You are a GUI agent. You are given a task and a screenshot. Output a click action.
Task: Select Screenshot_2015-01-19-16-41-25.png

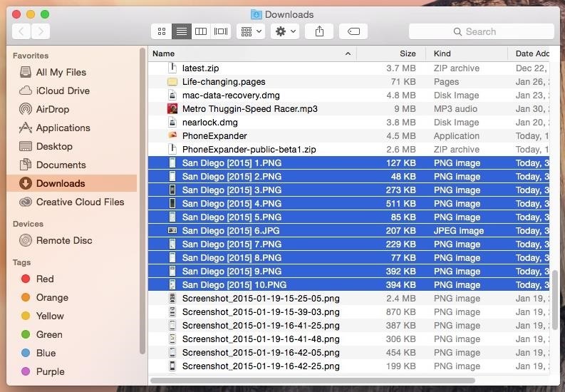coord(349,325)
